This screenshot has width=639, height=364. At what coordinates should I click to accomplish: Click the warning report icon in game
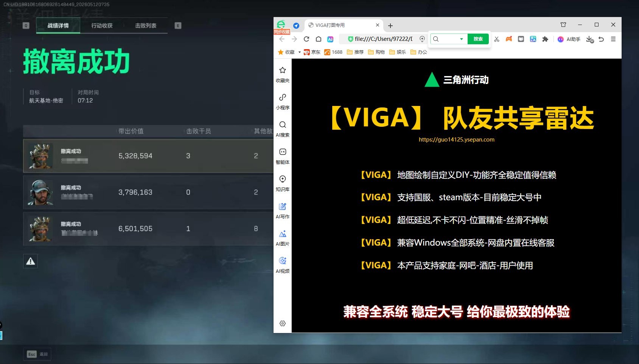coord(31,261)
